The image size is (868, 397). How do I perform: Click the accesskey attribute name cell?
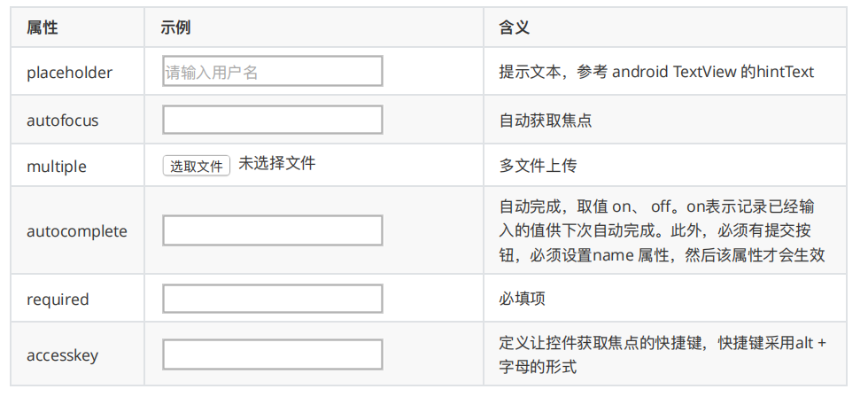coord(63,355)
